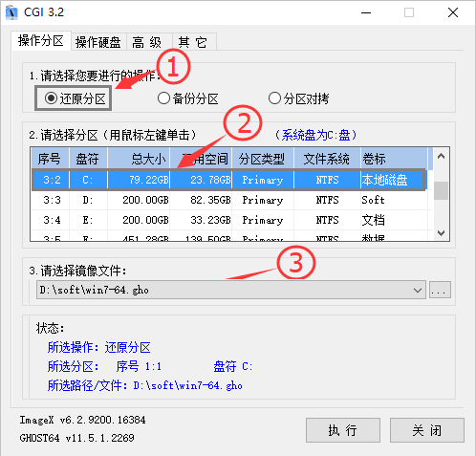This screenshot has height=456, width=476.
Task: Select the E: 文档 partition row
Action: (x=228, y=220)
